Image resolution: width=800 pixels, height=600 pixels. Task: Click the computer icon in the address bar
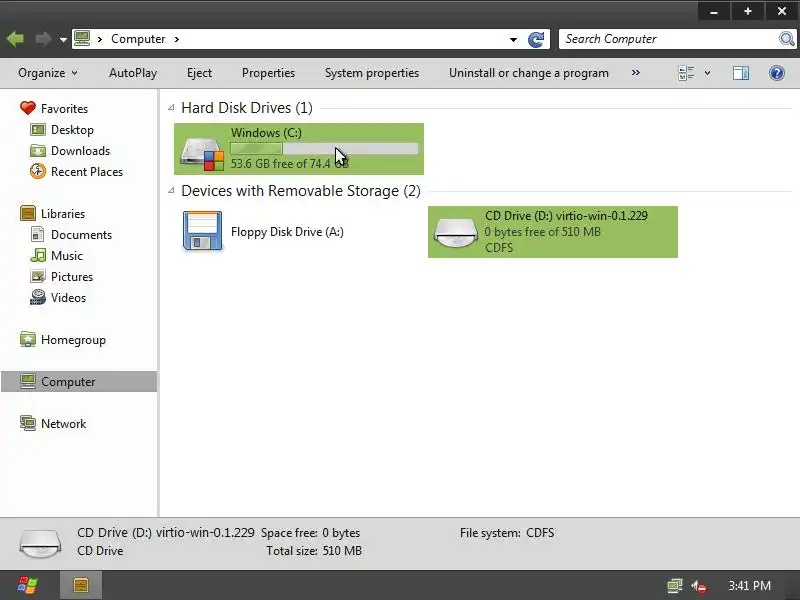click(x=82, y=39)
